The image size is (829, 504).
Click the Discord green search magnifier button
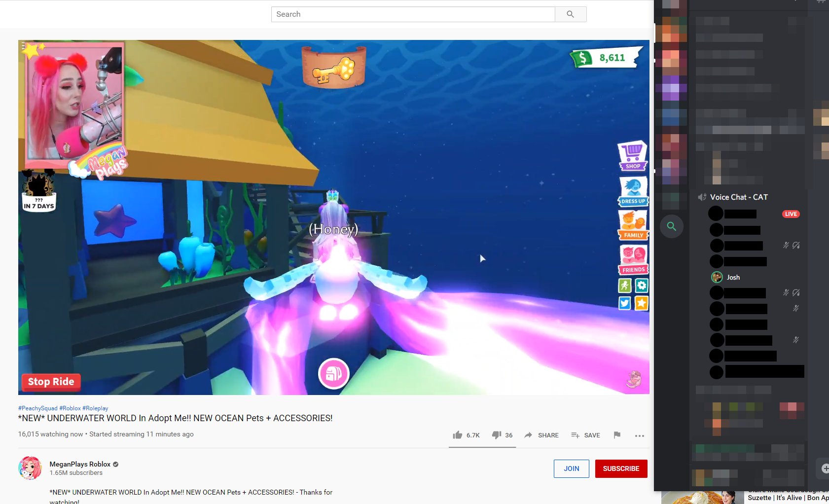(x=671, y=226)
